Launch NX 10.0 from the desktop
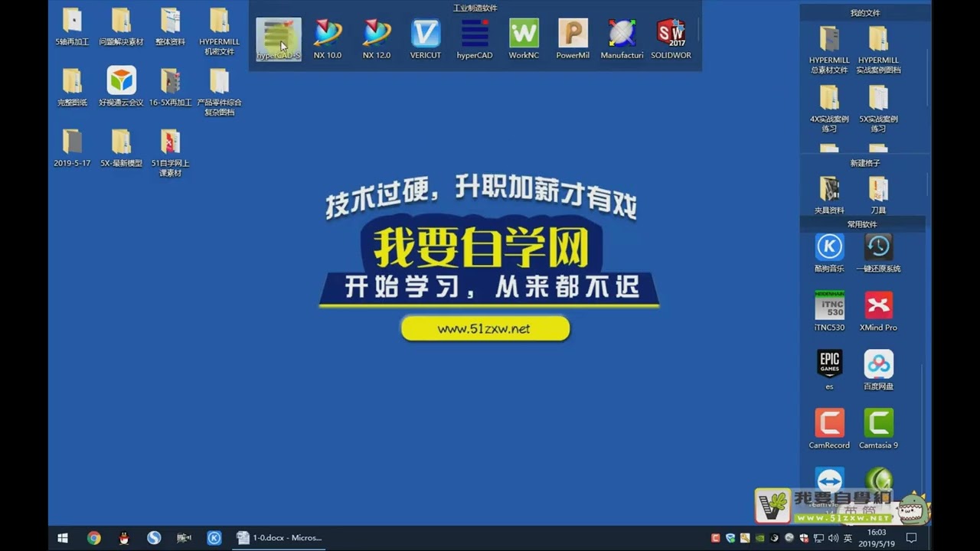The image size is (980, 551). pos(328,39)
